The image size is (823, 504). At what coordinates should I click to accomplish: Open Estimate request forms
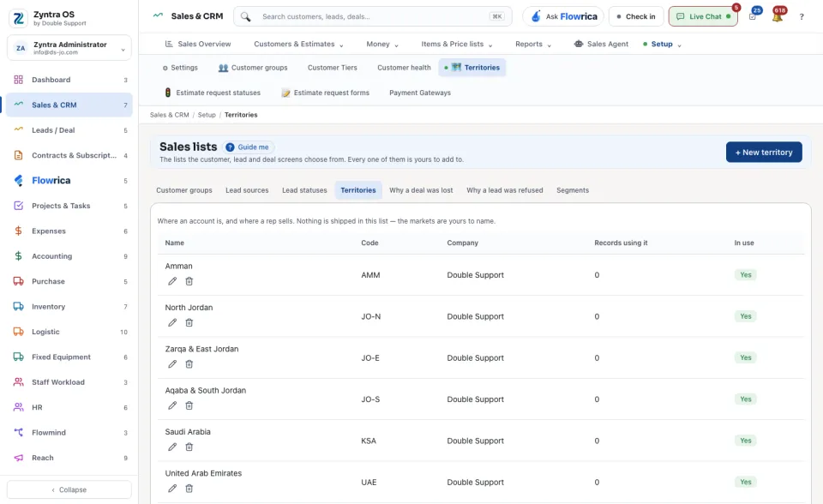[326, 93]
